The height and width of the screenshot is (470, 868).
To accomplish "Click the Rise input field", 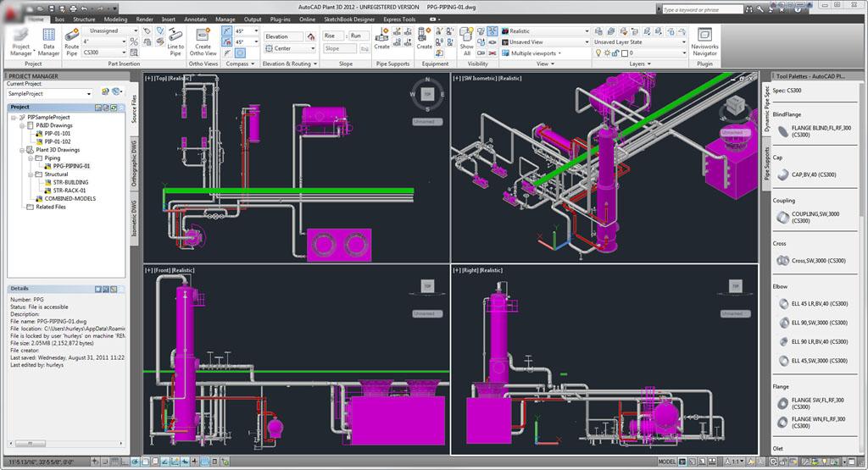I will pos(334,36).
